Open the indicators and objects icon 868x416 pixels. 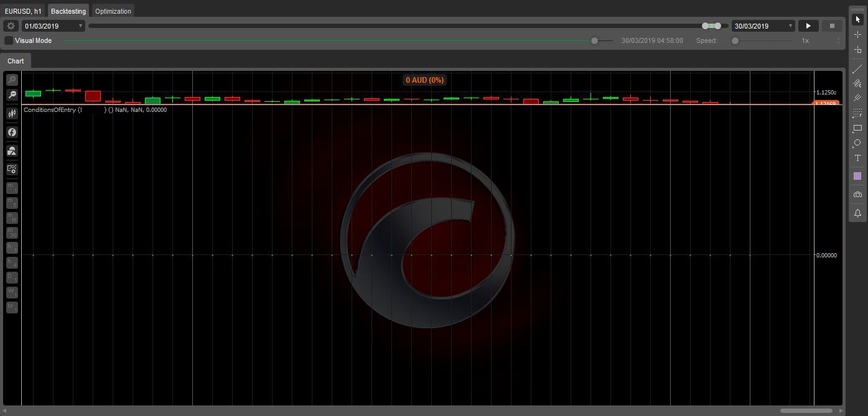point(12,150)
